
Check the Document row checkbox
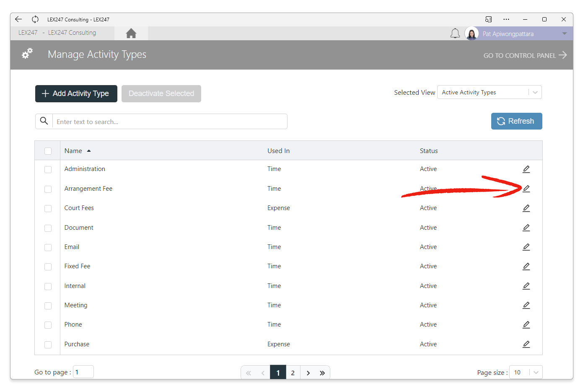coord(48,228)
